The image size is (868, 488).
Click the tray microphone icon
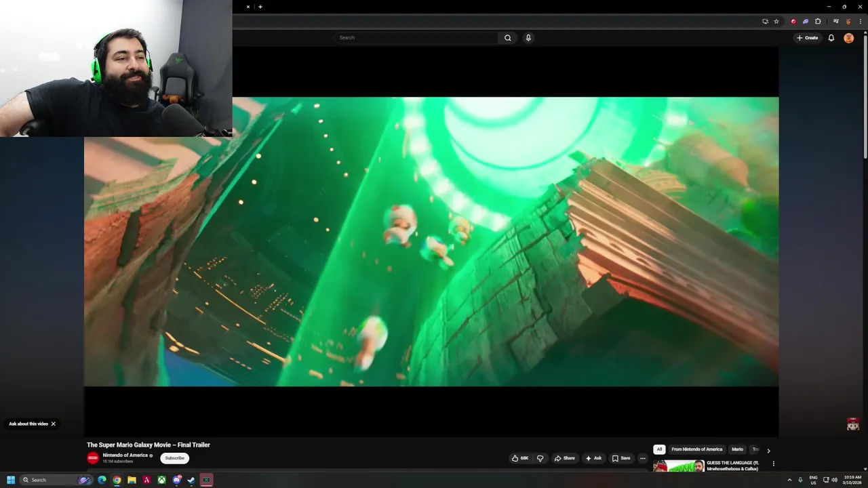pos(800,480)
